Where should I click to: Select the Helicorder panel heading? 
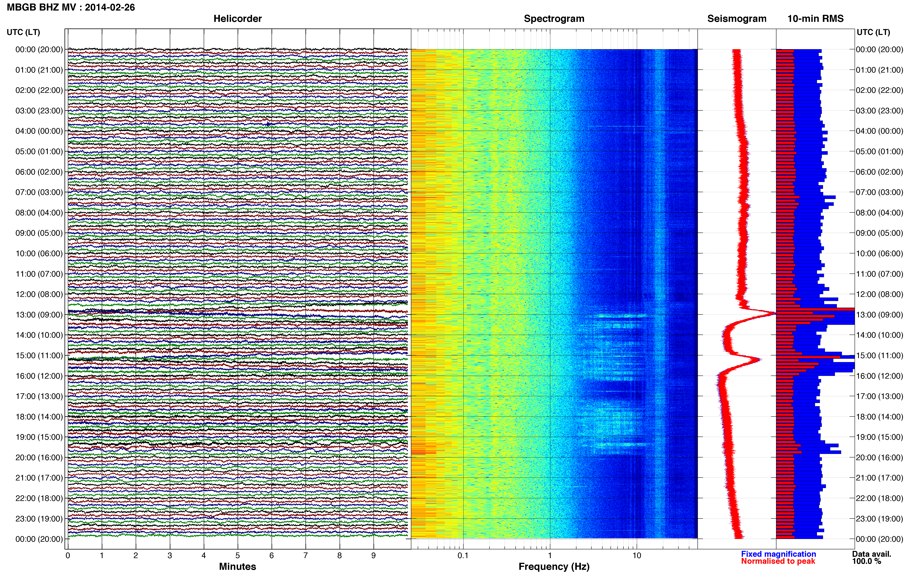pos(238,19)
